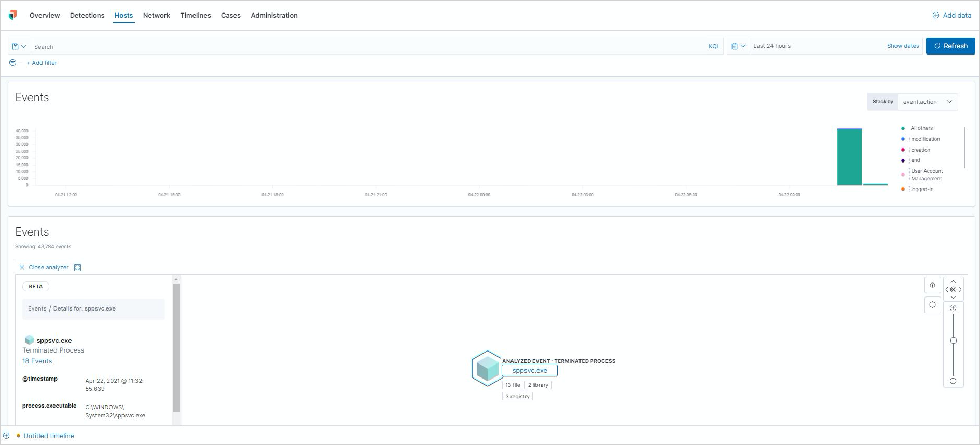Select the Hosts tab
This screenshot has width=980, height=445.
(x=123, y=16)
